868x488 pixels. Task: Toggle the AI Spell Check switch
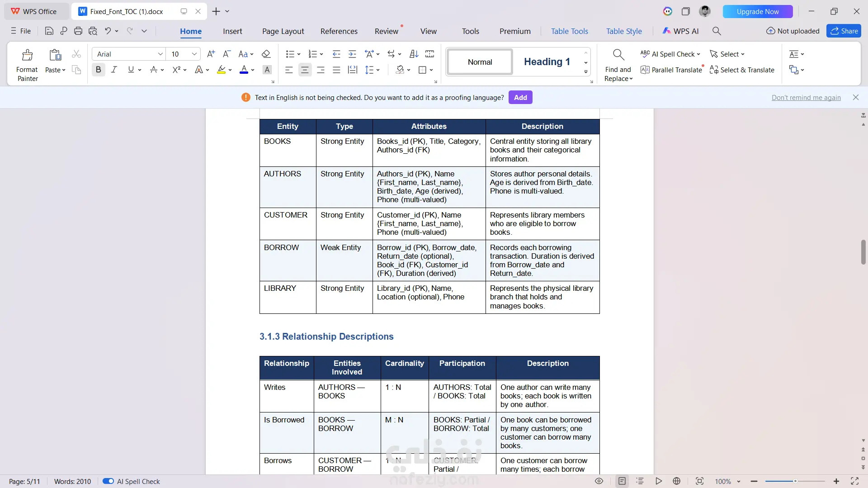(x=108, y=481)
